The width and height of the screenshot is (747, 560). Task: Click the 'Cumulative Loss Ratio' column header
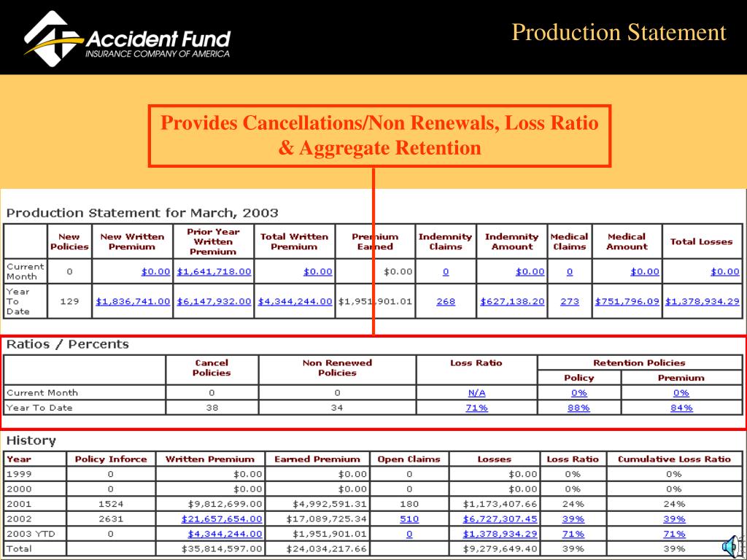click(674, 459)
